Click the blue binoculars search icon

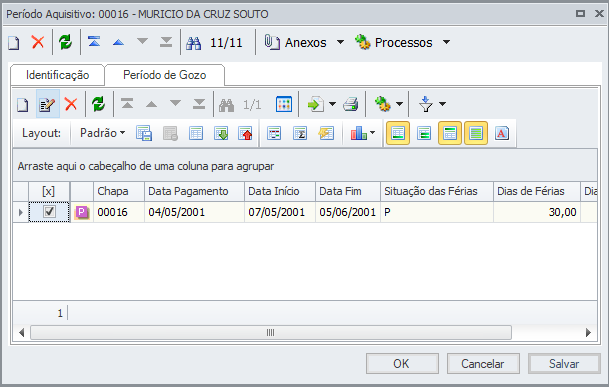tap(193, 43)
